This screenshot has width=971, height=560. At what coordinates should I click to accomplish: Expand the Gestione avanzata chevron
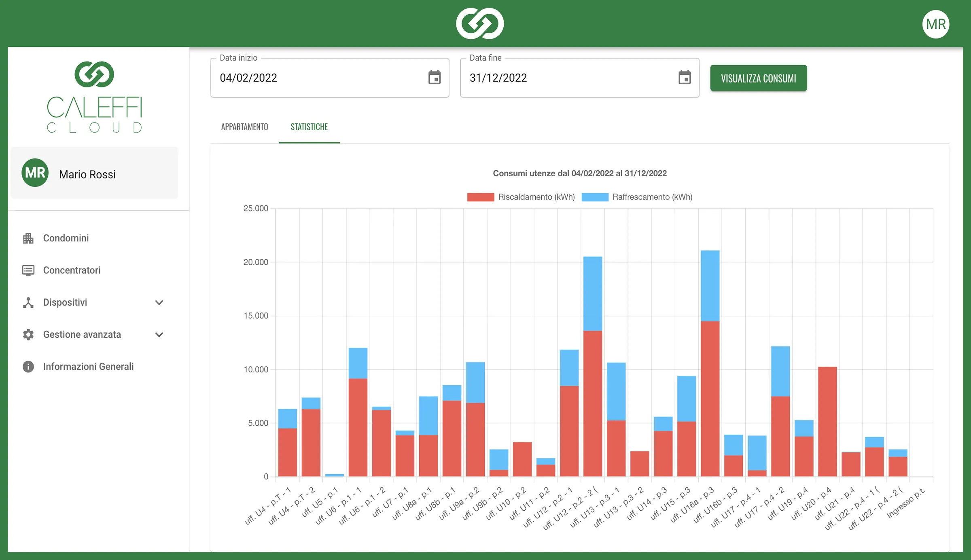point(159,334)
